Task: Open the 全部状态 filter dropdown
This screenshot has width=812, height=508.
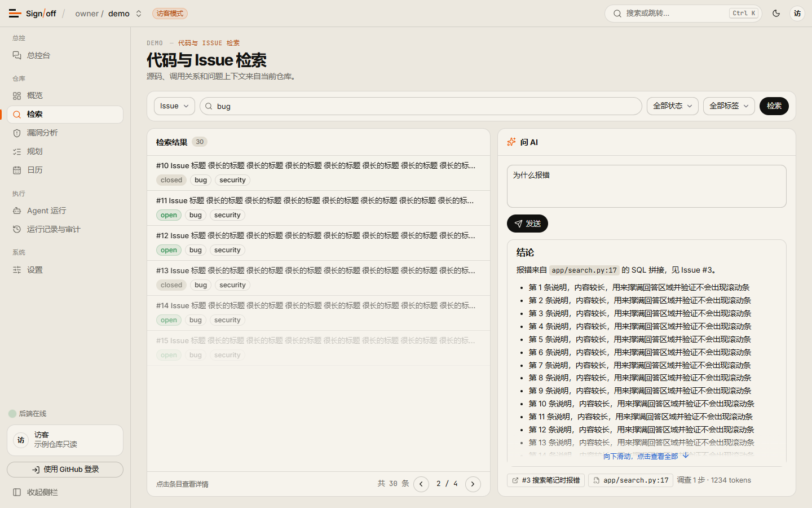Action: pos(673,106)
